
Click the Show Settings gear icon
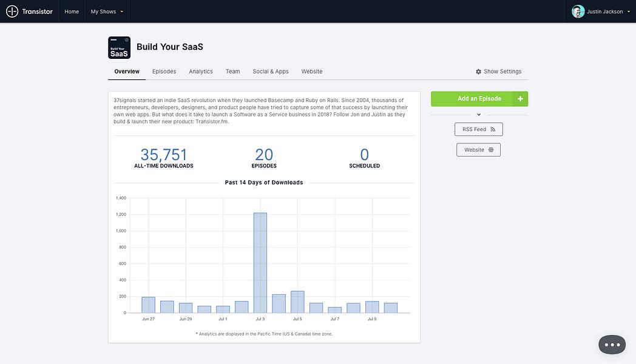(479, 72)
